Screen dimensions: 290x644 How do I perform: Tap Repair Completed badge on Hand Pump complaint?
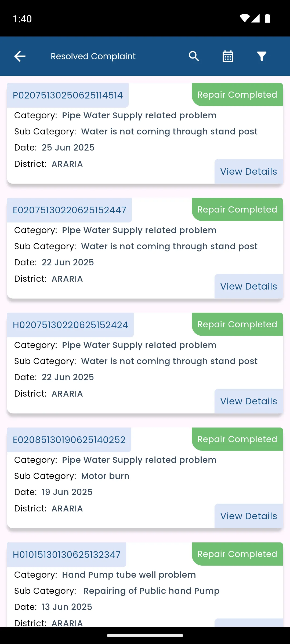tap(237, 554)
